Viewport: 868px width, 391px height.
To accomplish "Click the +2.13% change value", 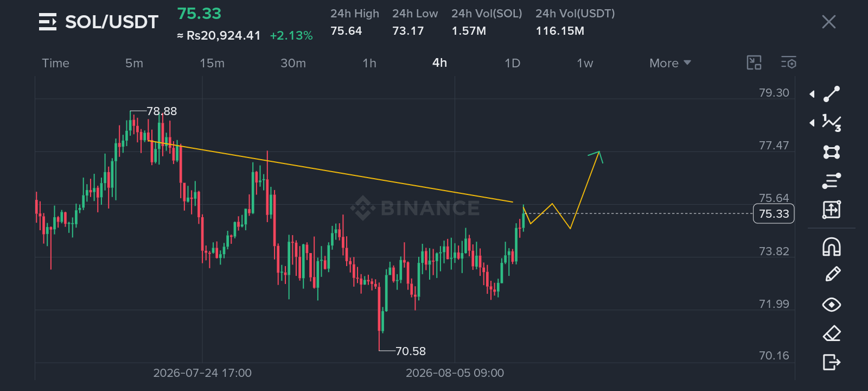I will coord(291,36).
